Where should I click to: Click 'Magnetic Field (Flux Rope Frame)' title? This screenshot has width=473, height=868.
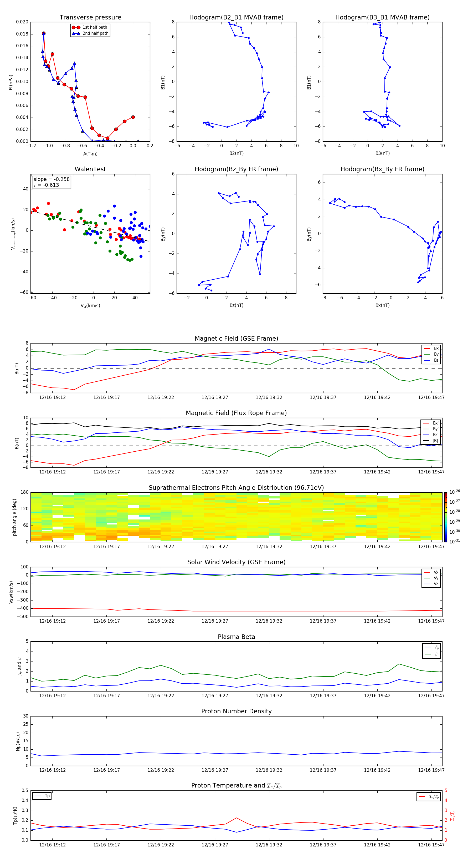[x=236, y=413]
